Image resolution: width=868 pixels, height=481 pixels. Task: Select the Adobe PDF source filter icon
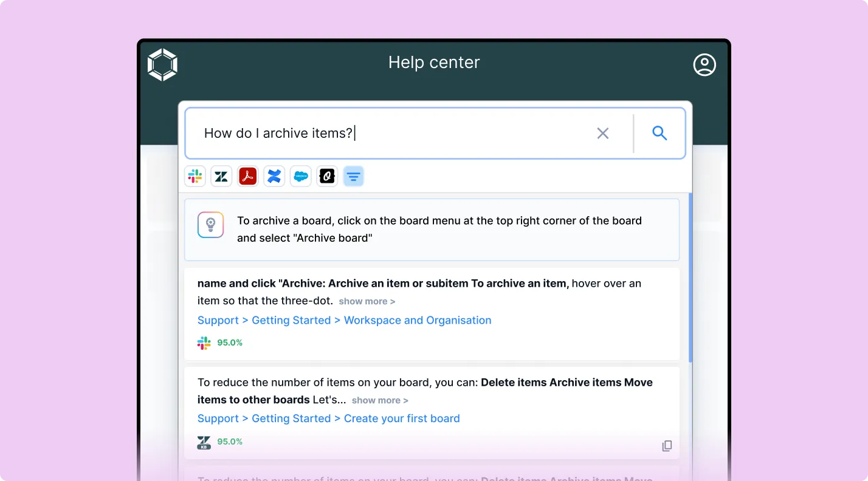(247, 176)
